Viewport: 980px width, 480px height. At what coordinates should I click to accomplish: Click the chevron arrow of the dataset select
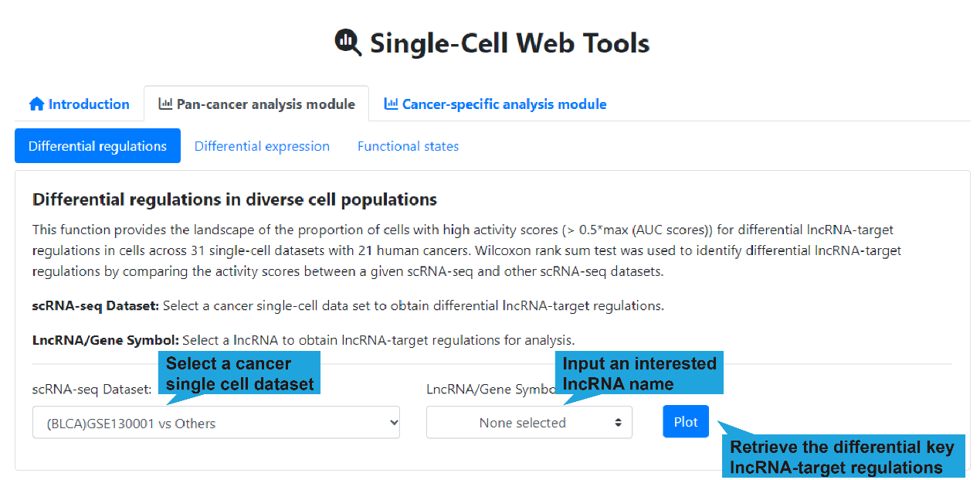pyautogui.click(x=393, y=423)
